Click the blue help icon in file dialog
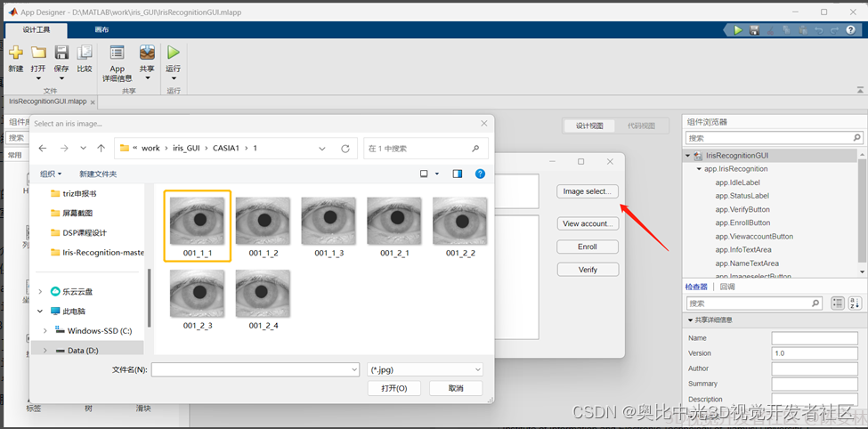Screen dimensions: 868x429 coord(481,174)
